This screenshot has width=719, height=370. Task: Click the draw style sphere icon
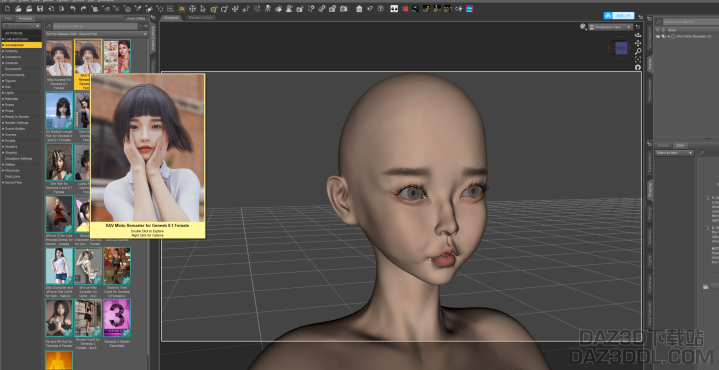point(583,27)
